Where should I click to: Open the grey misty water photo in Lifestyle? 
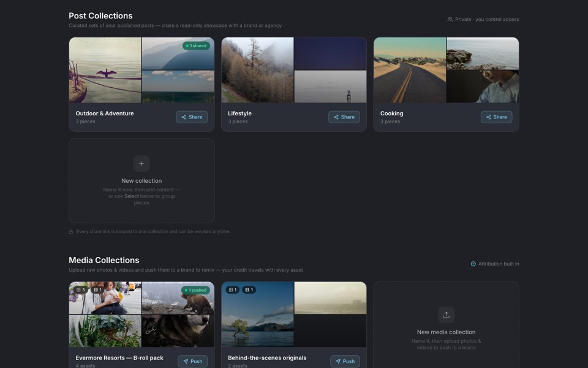pos(330,86)
